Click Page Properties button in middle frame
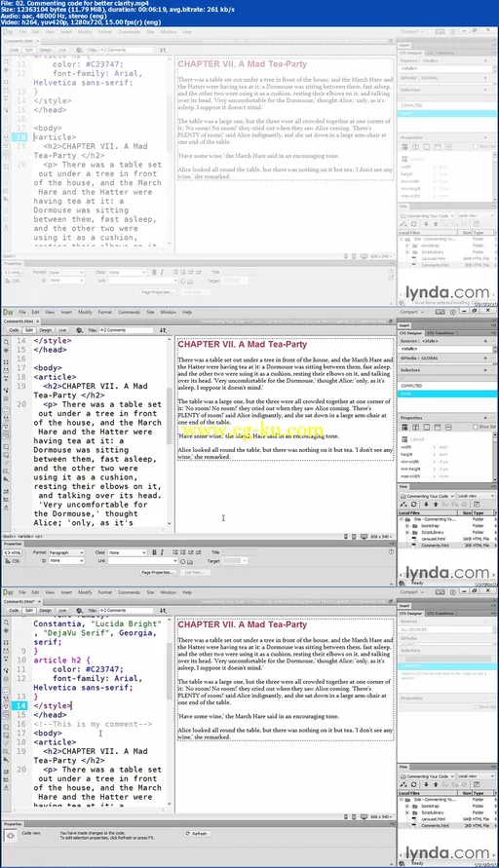The height and width of the screenshot is (868, 499). (x=157, y=573)
